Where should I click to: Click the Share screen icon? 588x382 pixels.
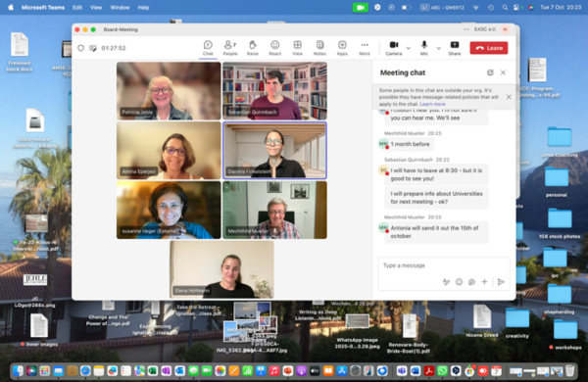(455, 48)
